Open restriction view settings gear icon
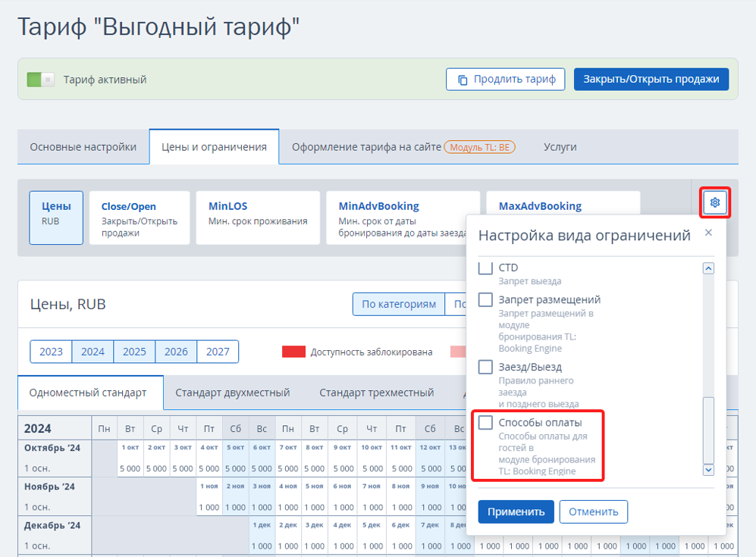This screenshot has width=756, height=557. point(714,203)
